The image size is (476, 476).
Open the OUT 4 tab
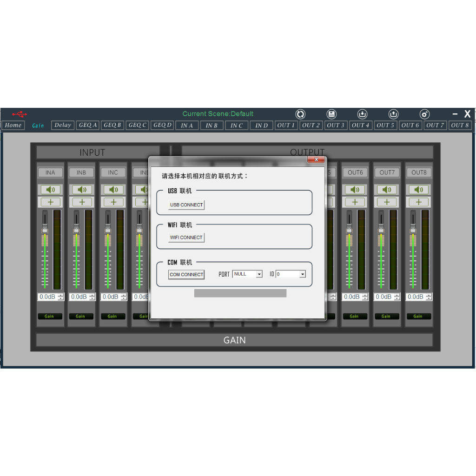click(x=361, y=125)
